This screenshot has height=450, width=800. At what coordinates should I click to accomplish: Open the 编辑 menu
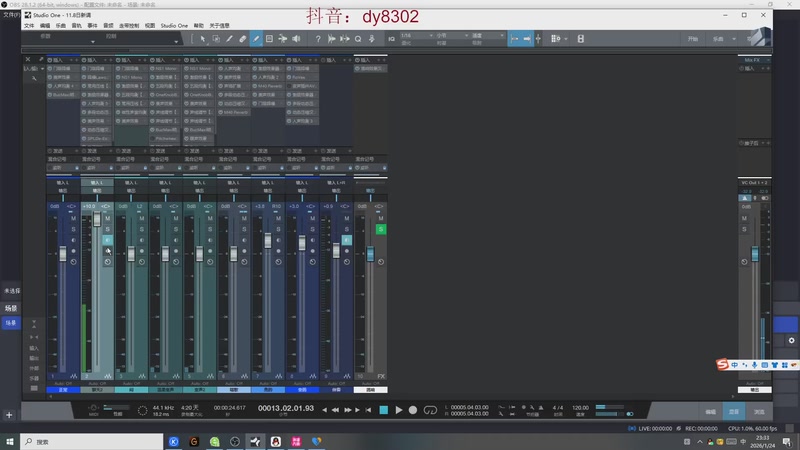[x=45, y=26]
